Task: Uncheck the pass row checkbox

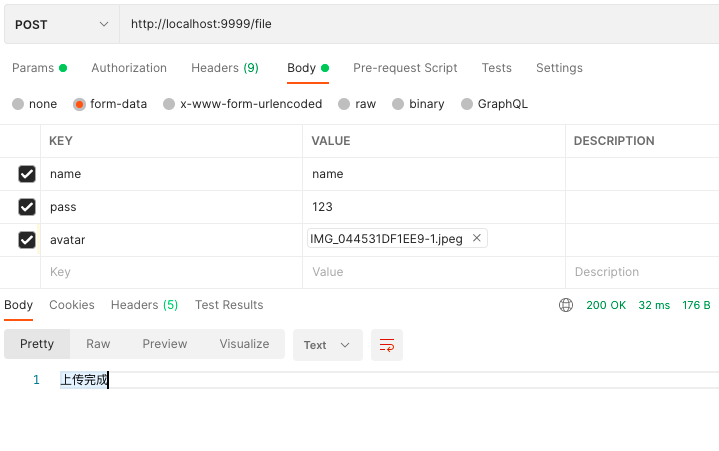Action: (x=27, y=207)
